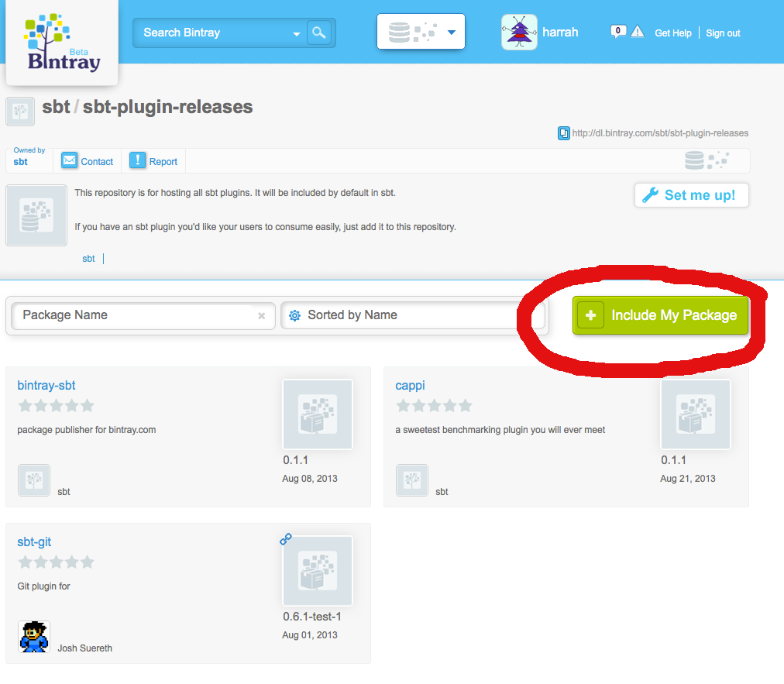This screenshot has width=784, height=684.
Task: Rate sbt-git using its star row
Action: coord(56,562)
